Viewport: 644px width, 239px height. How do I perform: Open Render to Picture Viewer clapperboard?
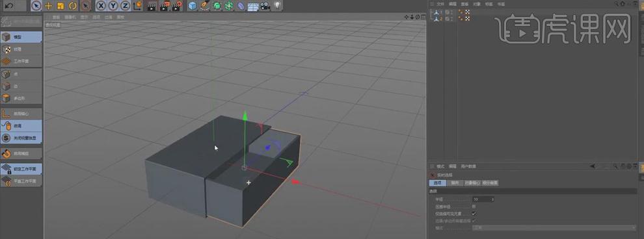[x=165, y=6]
